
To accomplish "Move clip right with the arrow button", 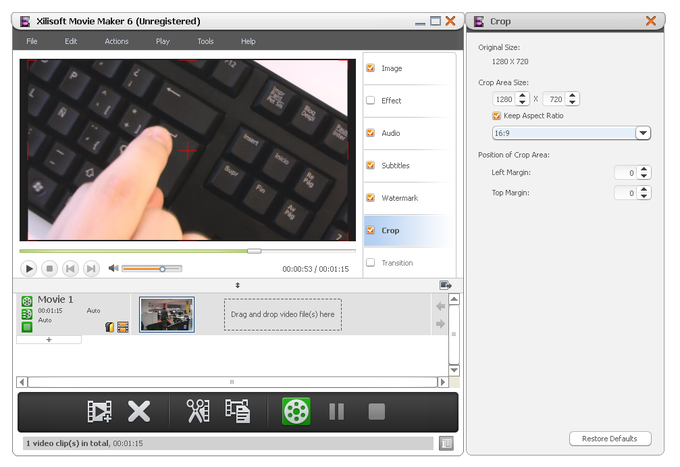I will pos(440,324).
